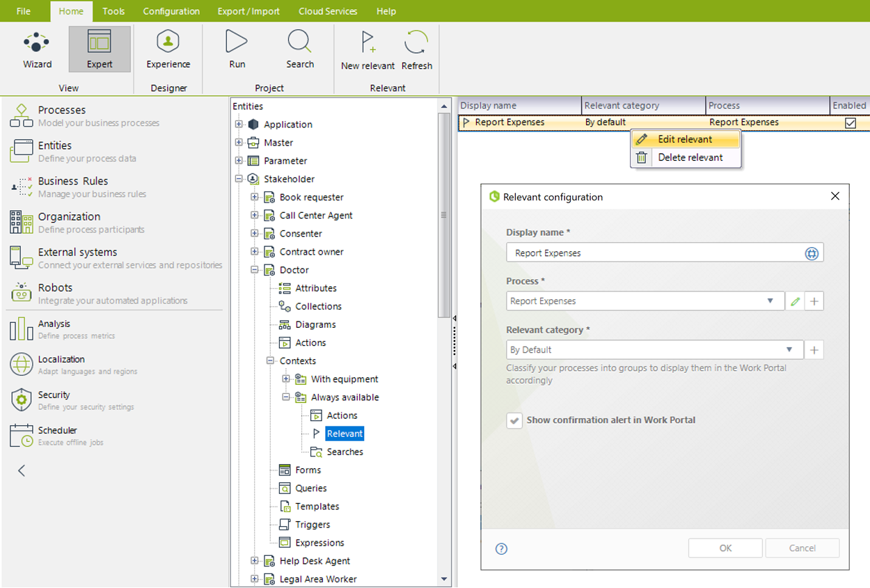
Task: Create a New relevant
Action: pos(367,50)
